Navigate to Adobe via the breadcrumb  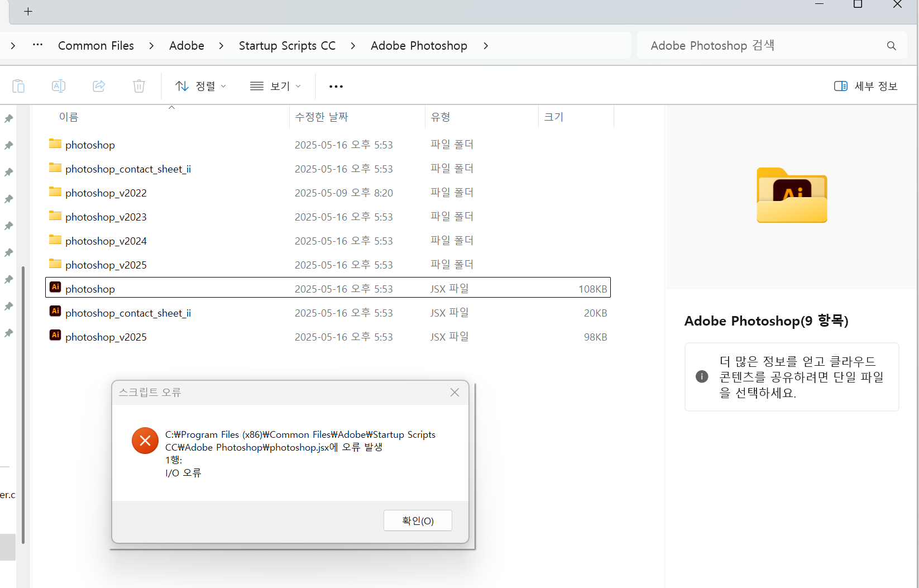(x=186, y=45)
